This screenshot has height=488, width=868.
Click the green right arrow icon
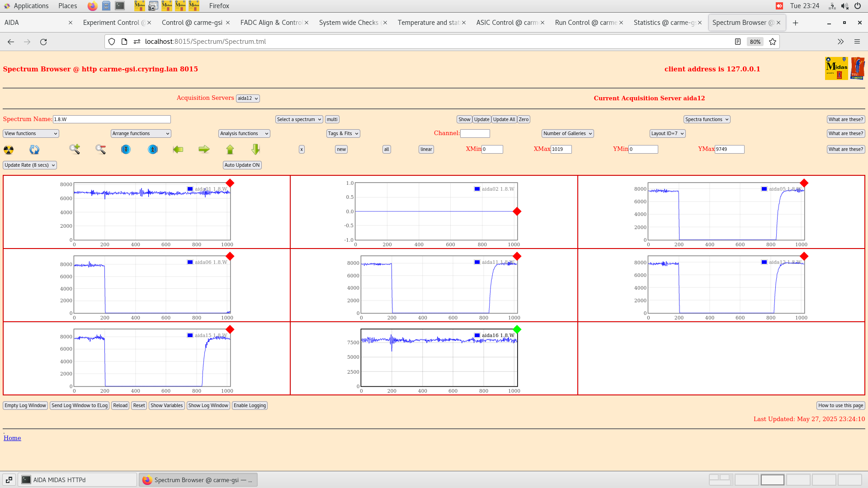[x=204, y=149]
